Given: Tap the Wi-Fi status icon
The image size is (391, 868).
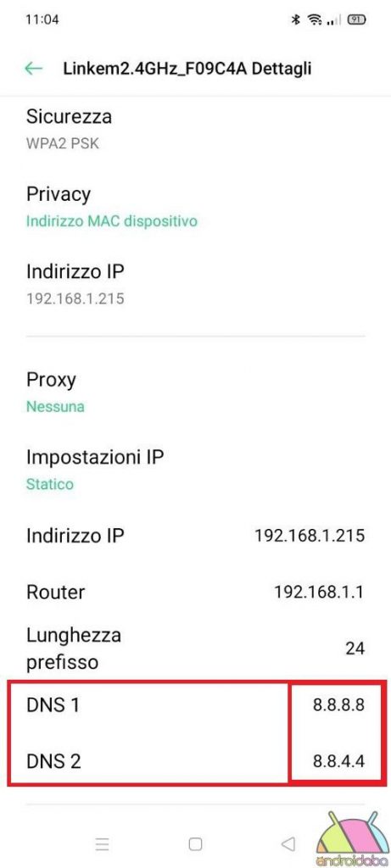Looking at the screenshot, I should (316, 20).
